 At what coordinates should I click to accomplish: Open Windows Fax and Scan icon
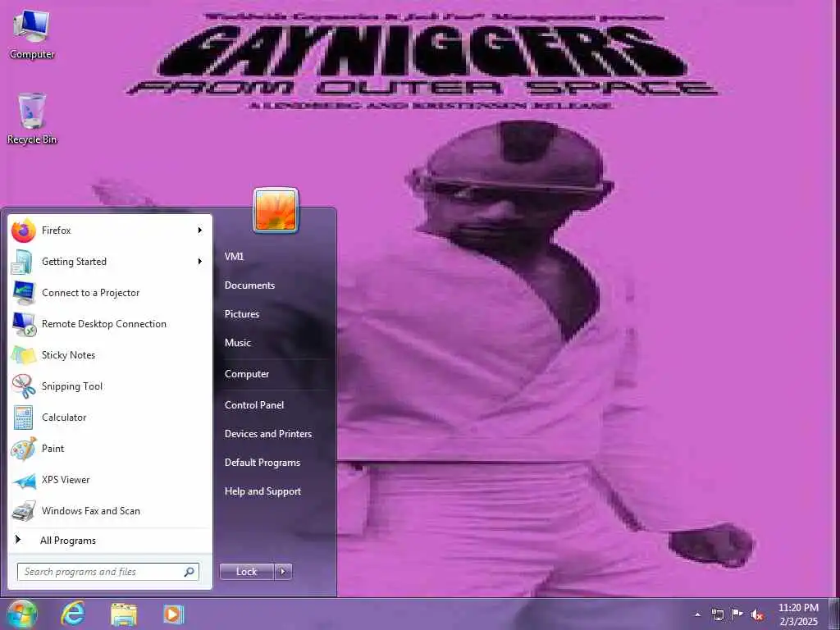pyautogui.click(x=23, y=511)
